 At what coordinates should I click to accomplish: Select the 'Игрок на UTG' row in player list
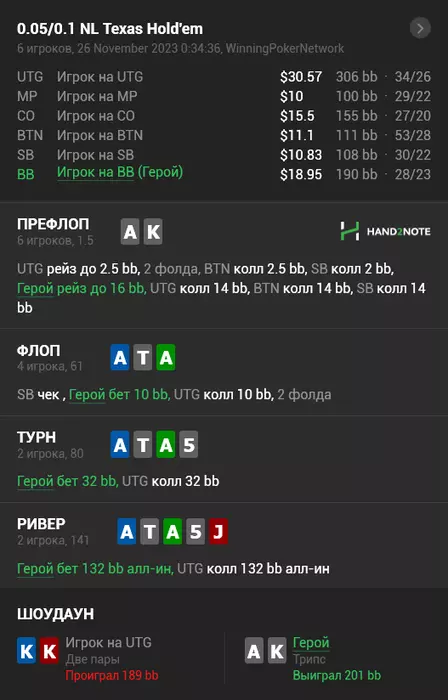(x=224, y=77)
